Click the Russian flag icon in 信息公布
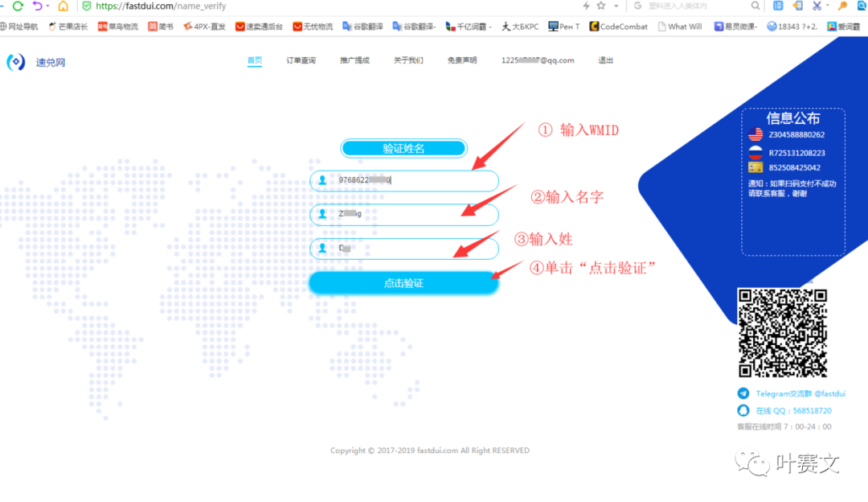This screenshot has height=502, width=868. point(755,152)
